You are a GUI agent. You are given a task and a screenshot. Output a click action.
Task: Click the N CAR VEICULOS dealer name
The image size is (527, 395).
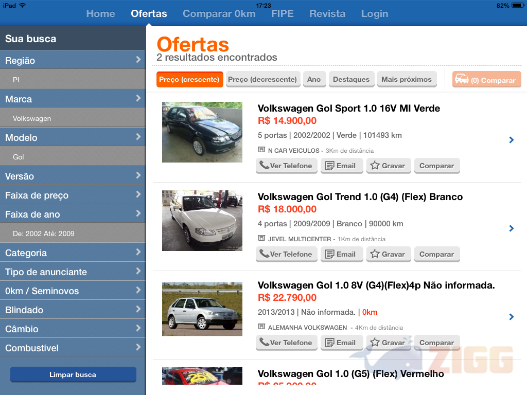click(x=293, y=151)
